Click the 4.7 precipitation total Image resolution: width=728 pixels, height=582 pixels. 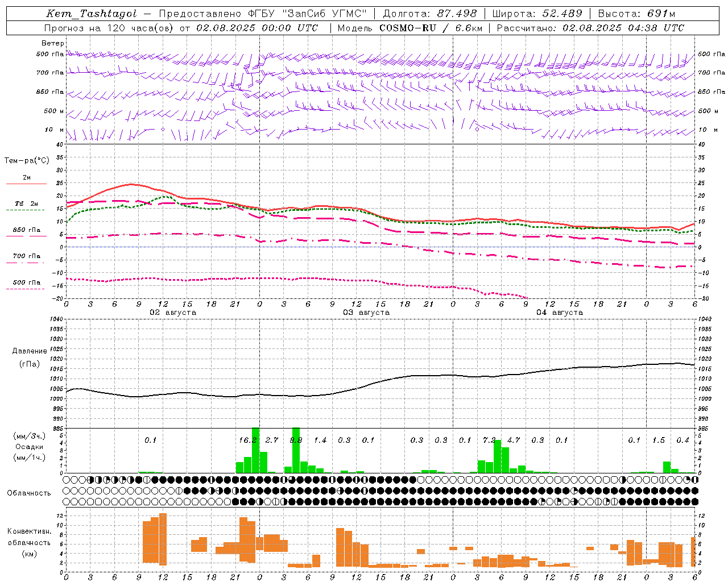514,440
